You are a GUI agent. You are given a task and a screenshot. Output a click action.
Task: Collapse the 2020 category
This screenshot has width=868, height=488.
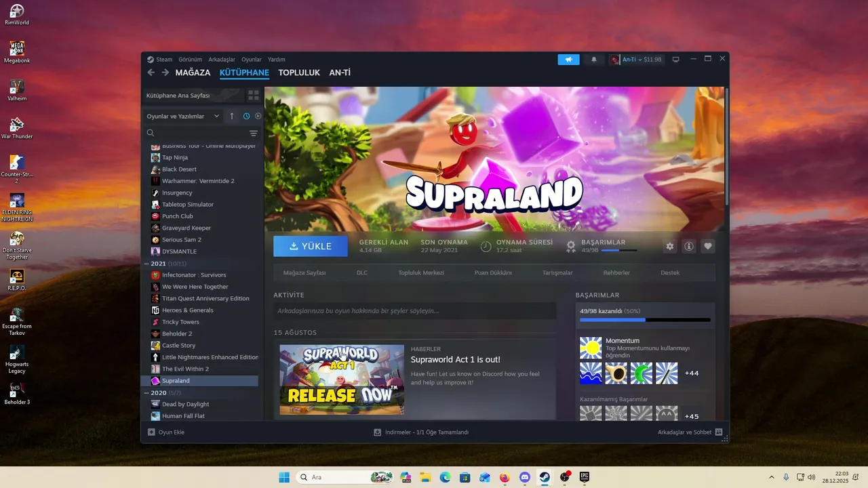click(x=147, y=392)
